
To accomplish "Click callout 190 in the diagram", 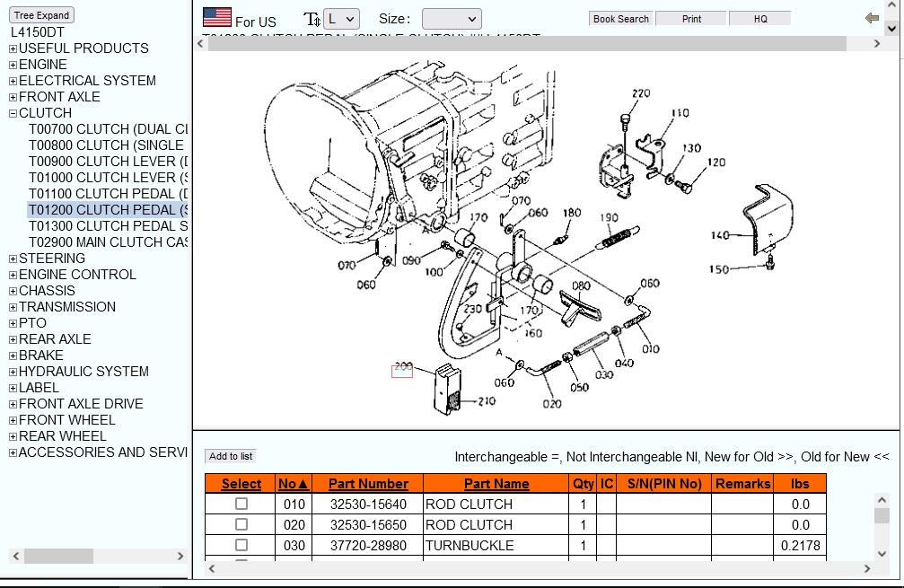I will point(609,217).
